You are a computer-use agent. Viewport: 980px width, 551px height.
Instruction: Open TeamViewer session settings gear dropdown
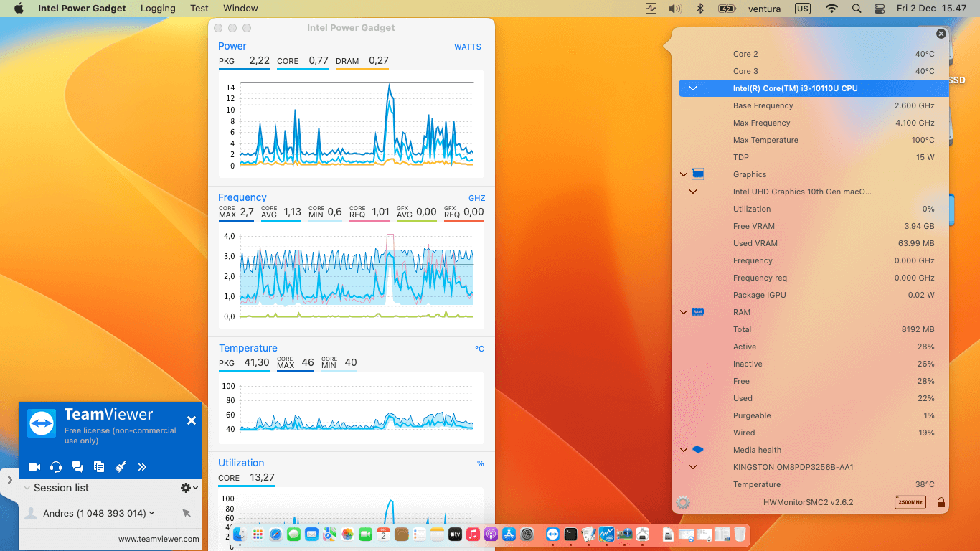pyautogui.click(x=189, y=488)
